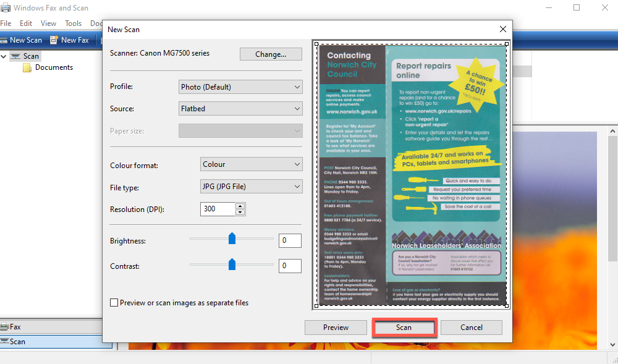Screen dimensions: 618x364
Task: Cancel the New Scan dialog
Action: point(472,328)
